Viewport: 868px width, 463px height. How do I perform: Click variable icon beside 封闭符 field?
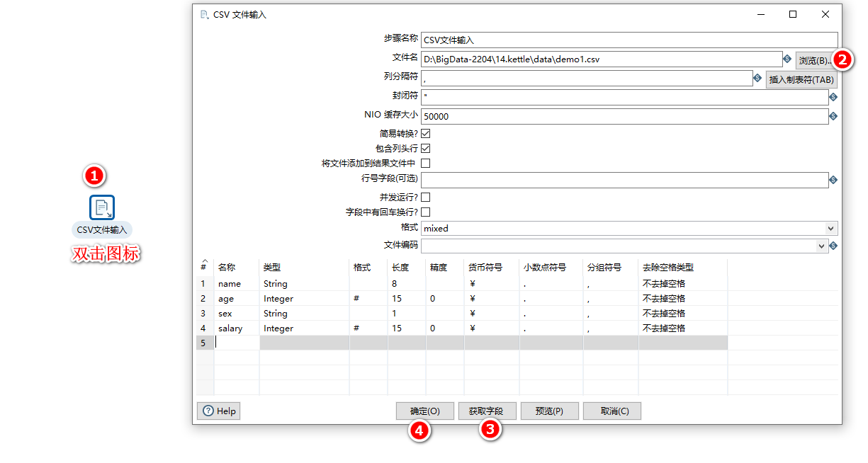[x=833, y=97]
